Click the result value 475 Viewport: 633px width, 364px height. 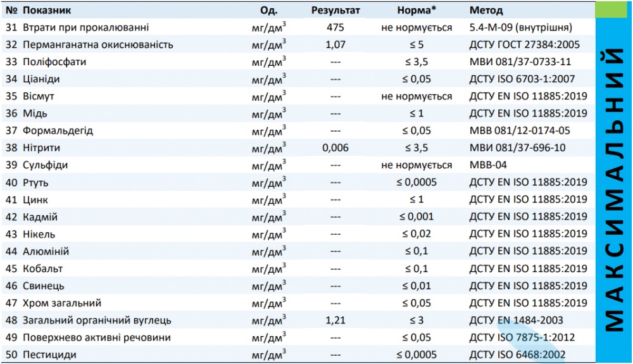(x=335, y=28)
